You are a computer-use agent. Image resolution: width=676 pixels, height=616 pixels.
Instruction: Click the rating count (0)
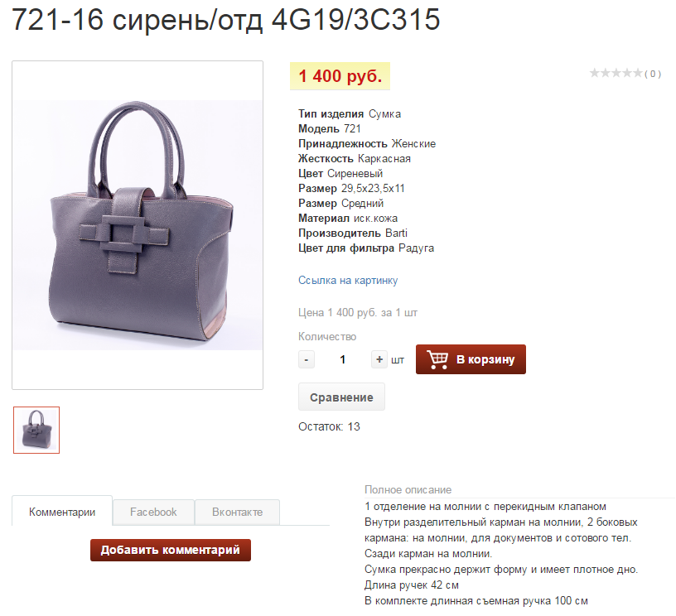[653, 74]
